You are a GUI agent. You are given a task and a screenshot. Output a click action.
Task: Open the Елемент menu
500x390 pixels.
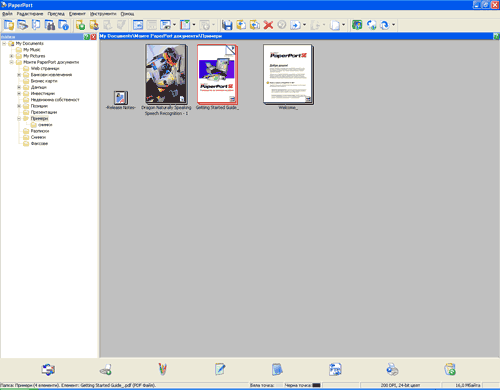pyautogui.click(x=77, y=14)
